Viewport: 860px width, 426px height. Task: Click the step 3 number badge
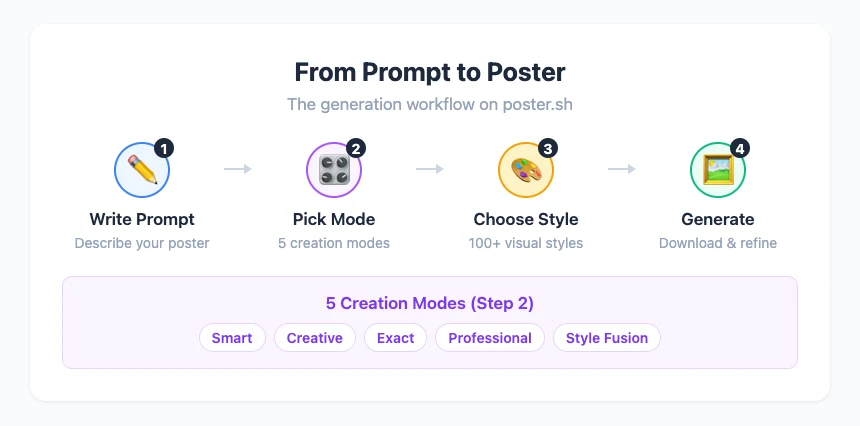tap(548, 148)
